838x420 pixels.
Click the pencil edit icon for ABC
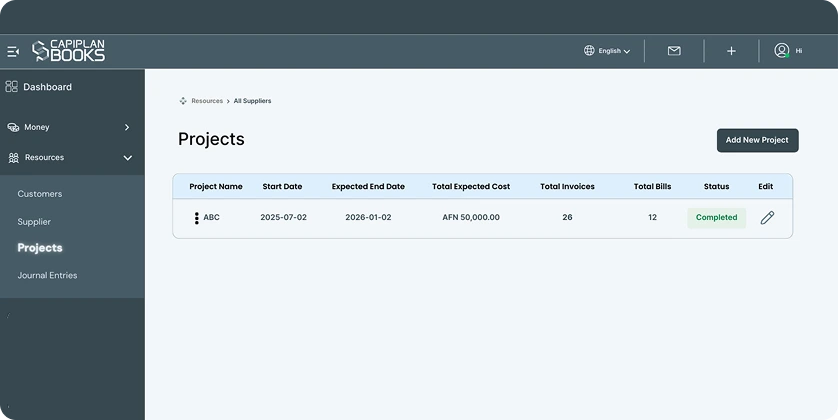pos(767,217)
